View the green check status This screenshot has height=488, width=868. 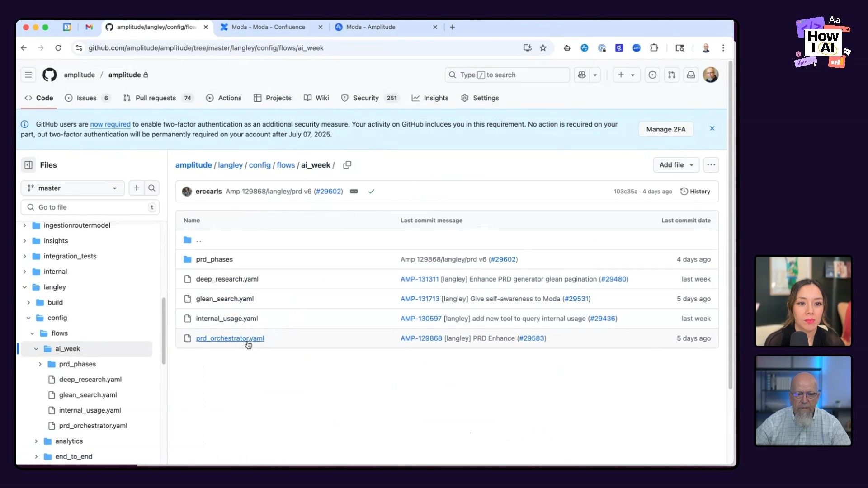[x=371, y=192]
